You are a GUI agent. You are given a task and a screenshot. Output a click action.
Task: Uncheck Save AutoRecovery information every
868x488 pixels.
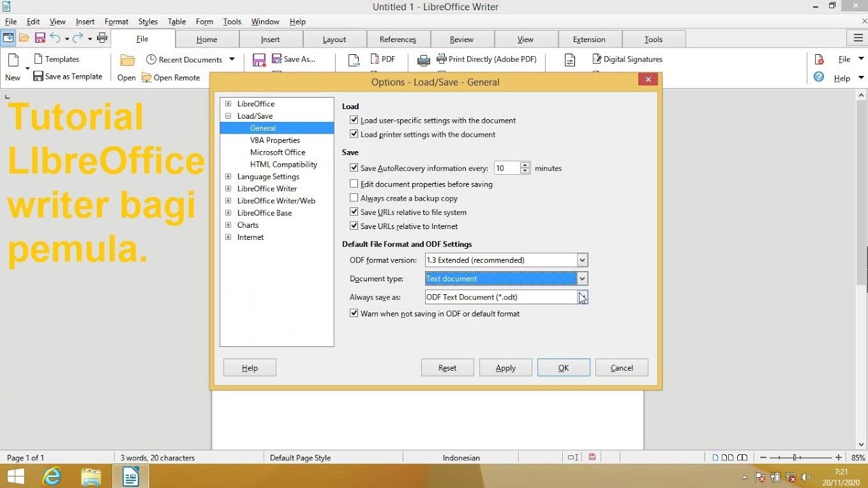(354, 168)
